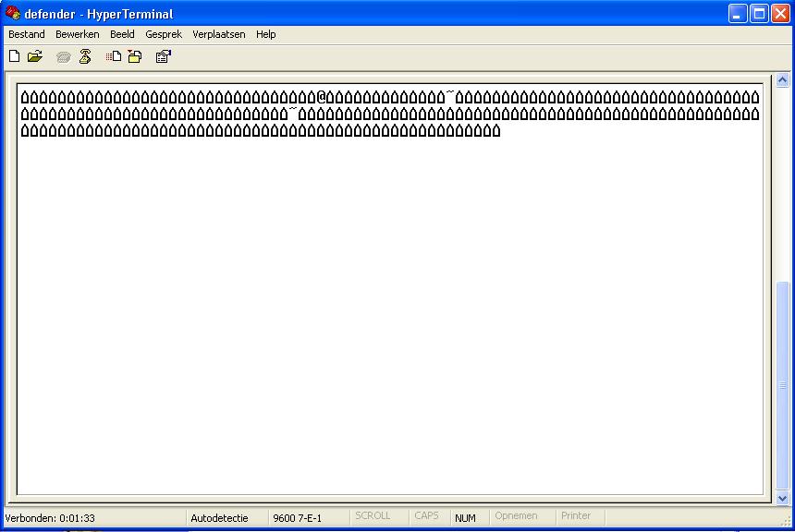Select the Receive file toolbar icon
This screenshot has height=532, width=795.
coord(135,56)
